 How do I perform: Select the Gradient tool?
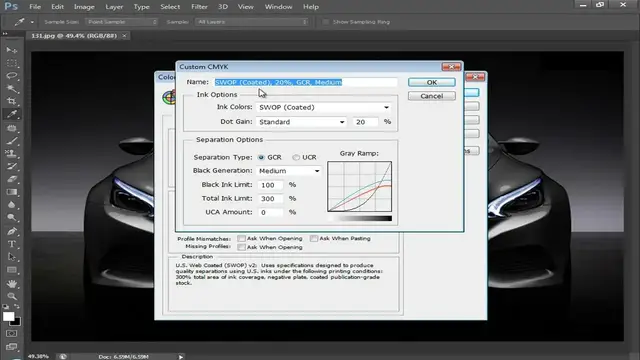pos(12,192)
